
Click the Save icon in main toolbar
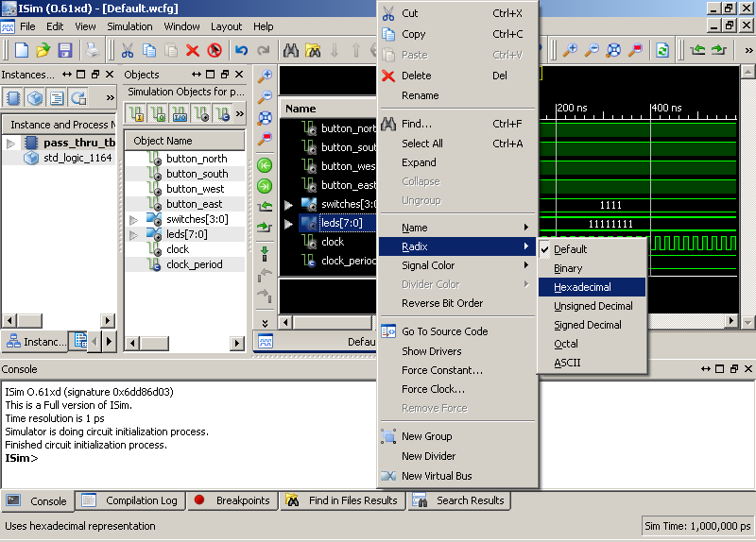point(65,51)
